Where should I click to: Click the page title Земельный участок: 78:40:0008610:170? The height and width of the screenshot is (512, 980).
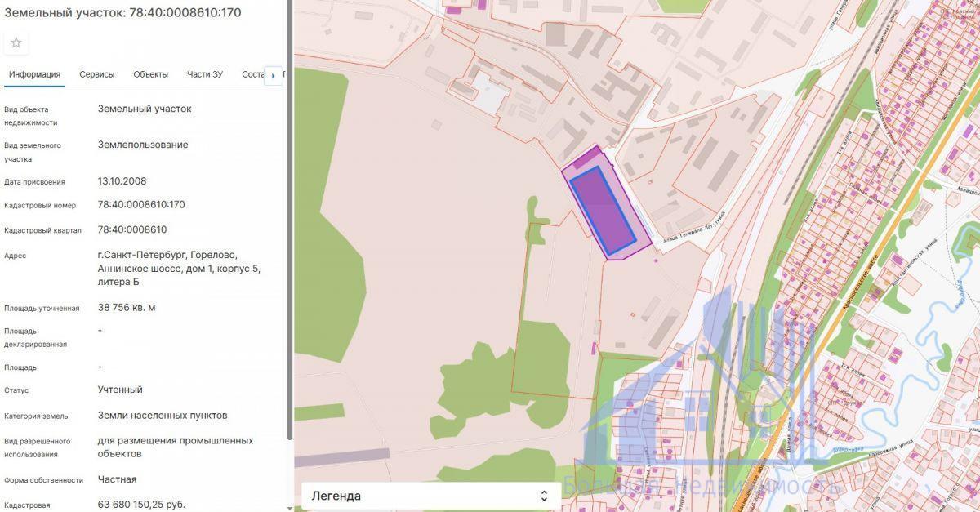[122, 12]
